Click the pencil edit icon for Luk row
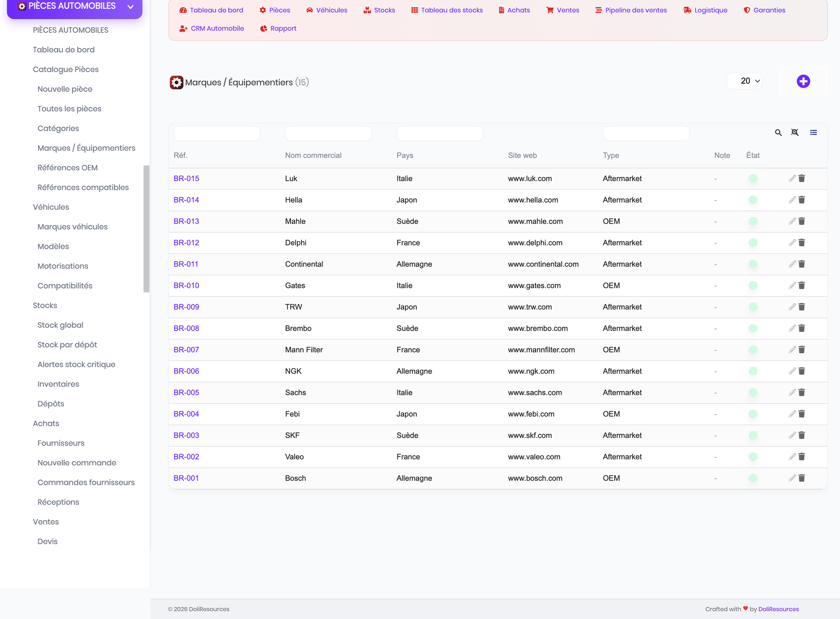Screen dimensions: 840x619 pyautogui.click(x=792, y=179)
